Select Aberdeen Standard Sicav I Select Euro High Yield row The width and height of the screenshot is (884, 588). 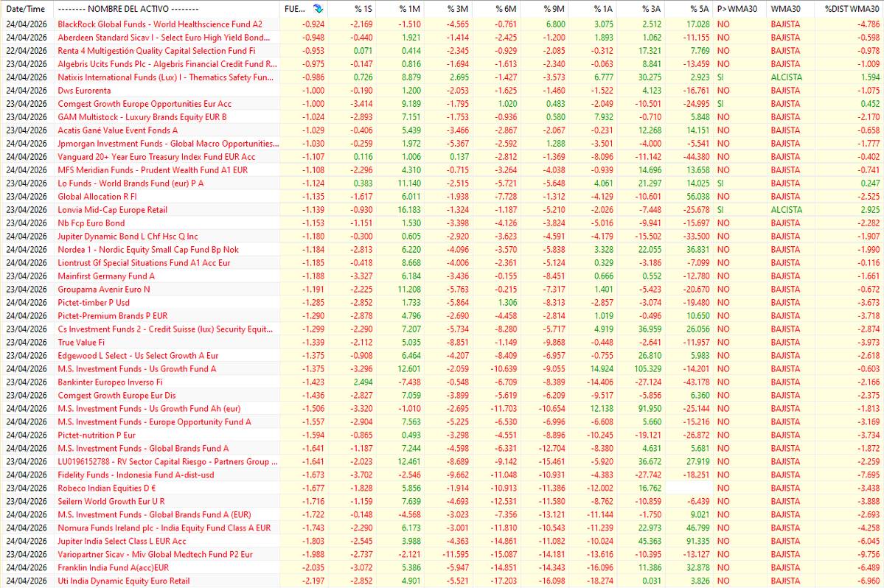tap(164, 37)
